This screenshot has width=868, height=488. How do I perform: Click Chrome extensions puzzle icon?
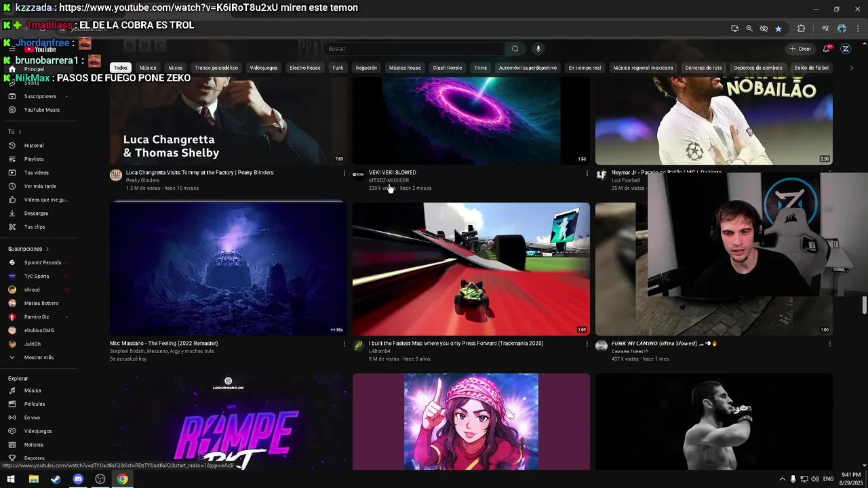click(x=802, y=28)
